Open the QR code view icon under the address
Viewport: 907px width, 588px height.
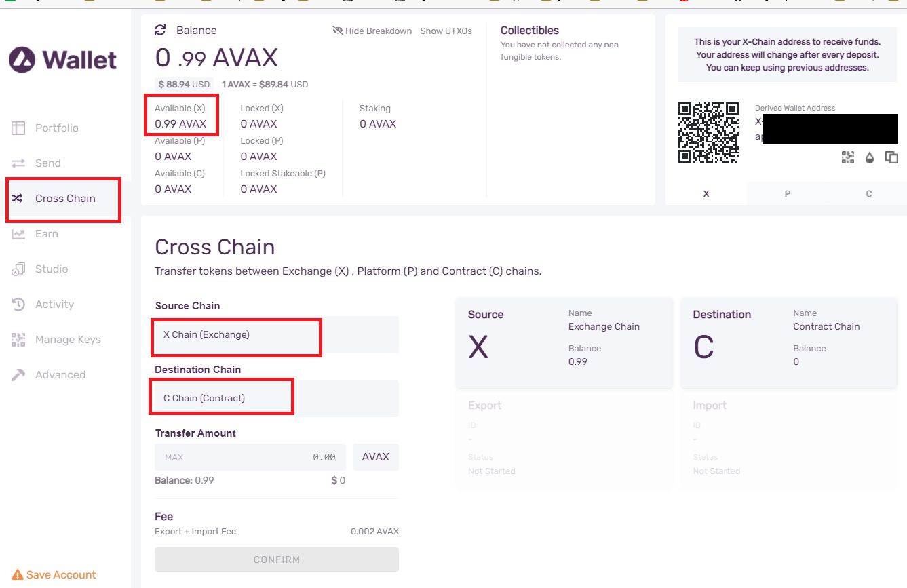(x=848, y=157)
